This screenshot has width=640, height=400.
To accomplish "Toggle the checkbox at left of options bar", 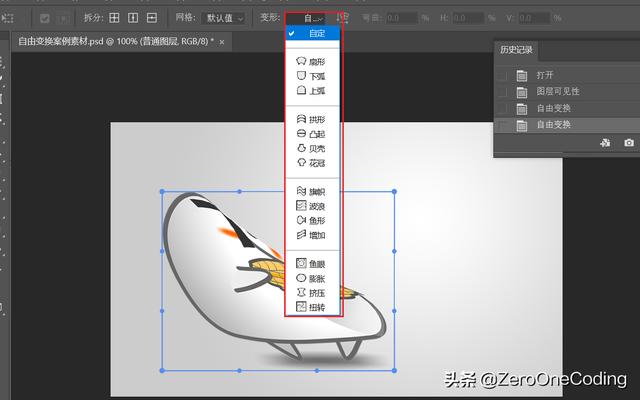I will [x=46, y=18].
